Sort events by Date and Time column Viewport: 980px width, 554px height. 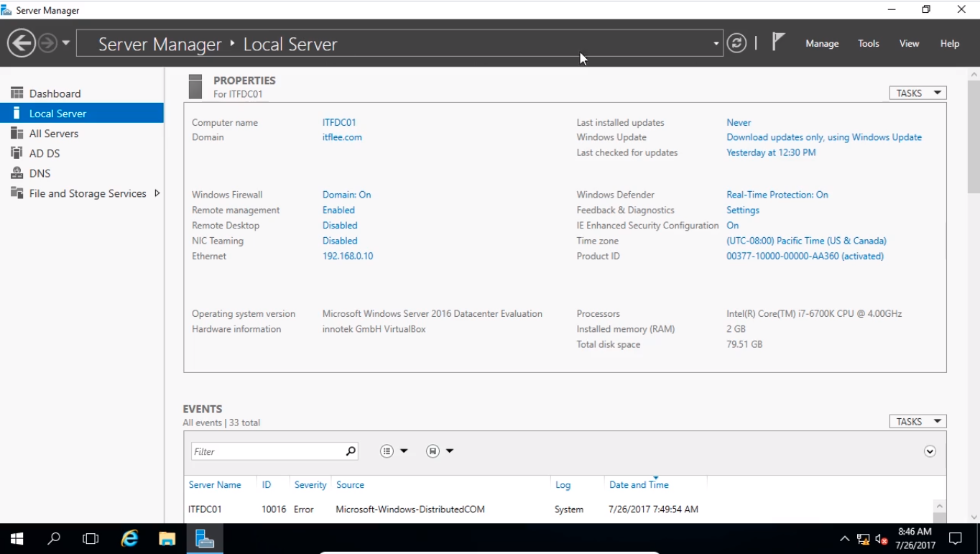[639, 485]
